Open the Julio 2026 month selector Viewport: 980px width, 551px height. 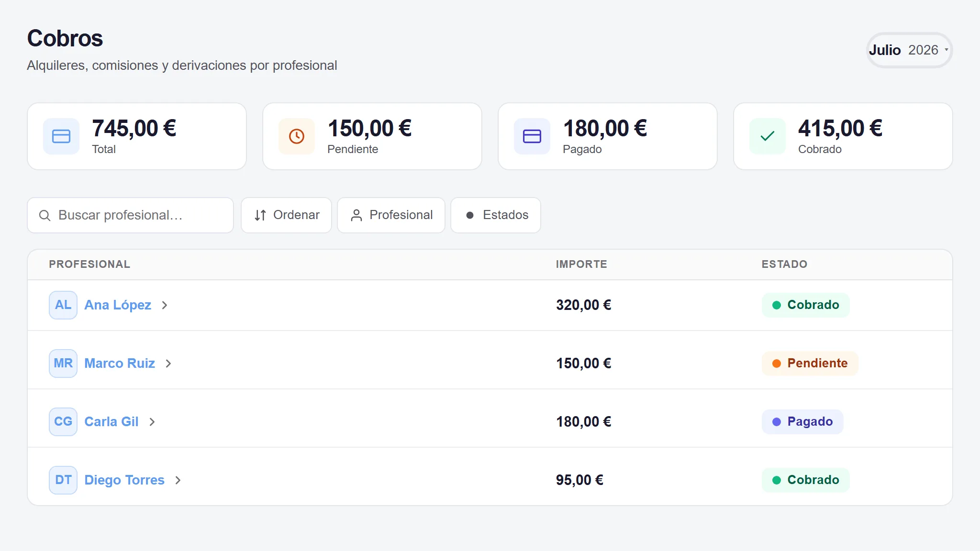pos(909,50)
